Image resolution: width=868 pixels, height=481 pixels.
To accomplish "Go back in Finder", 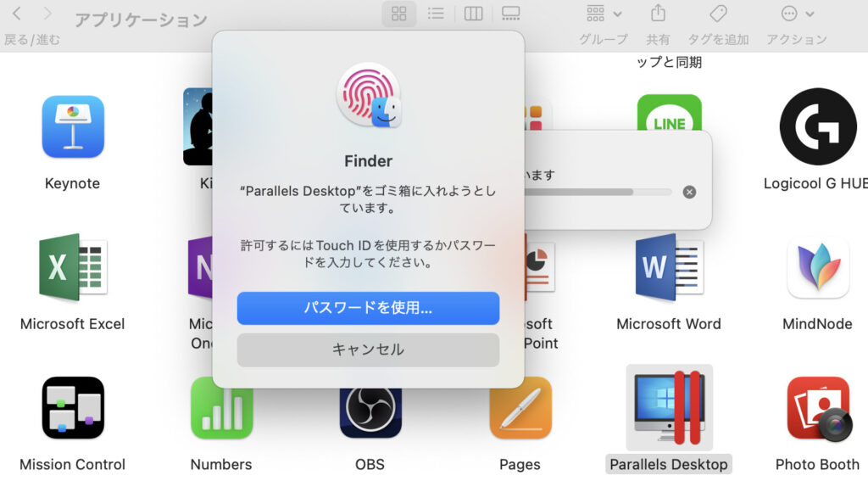I will click(x=17, y=14).
